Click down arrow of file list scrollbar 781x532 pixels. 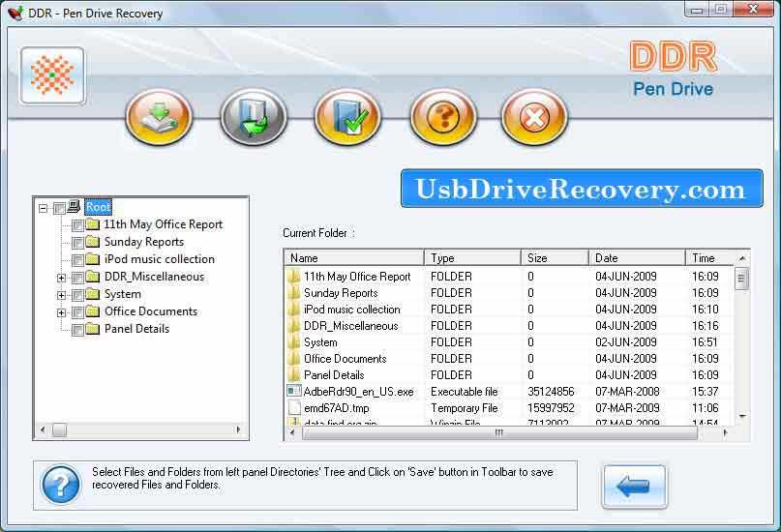741,416
